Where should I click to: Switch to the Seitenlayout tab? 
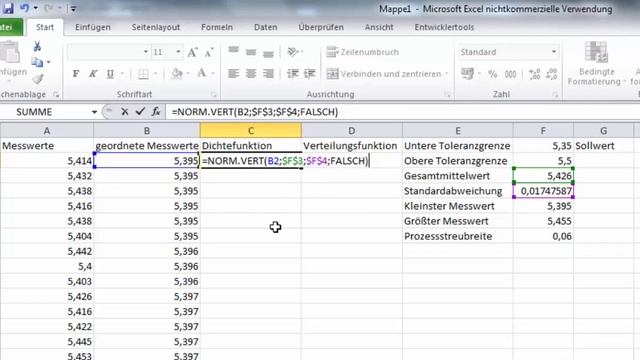click(156, 27)
